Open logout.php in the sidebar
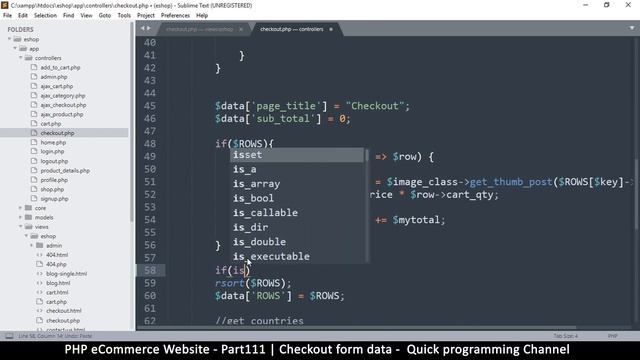The width and height of the screenshot is (640, 360). coord(54,161)
